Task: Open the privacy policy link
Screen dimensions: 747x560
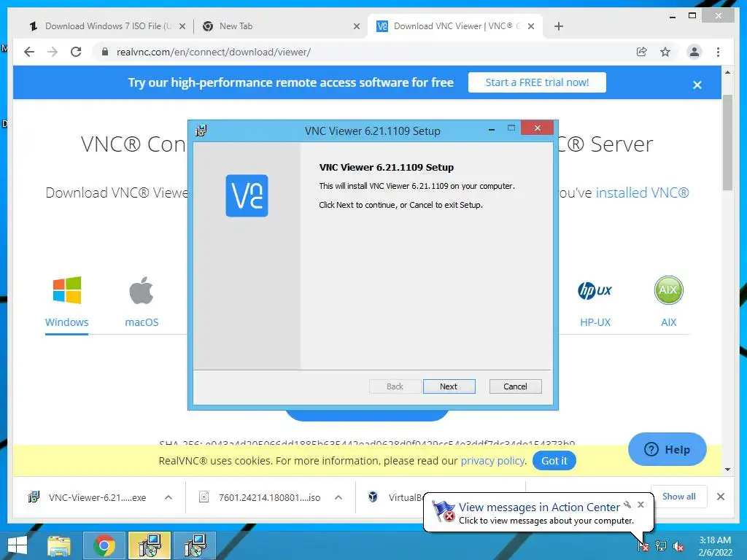Action: [x=492, y=461]
